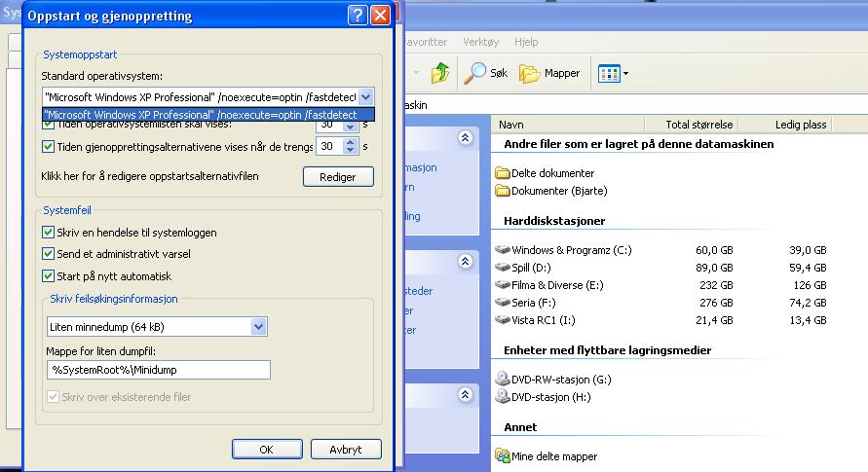Screen dimensions: 868x472
Task: Toggle the operativsystemlisten display time checkbox
Action: [48, 125]
